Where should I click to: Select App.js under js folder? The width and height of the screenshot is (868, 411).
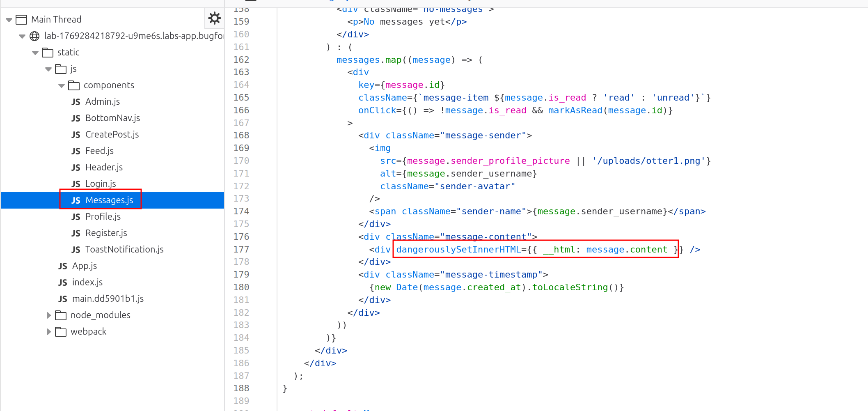point(84,266)
